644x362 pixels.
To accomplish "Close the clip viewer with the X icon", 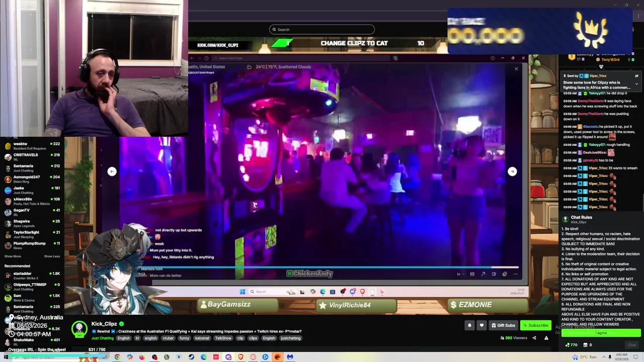I will coord(516,68).
